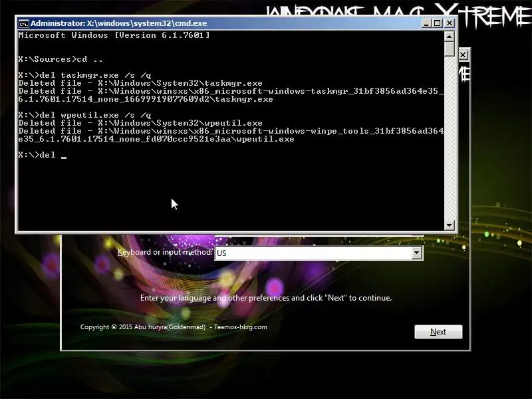This screenshot has width=532, height=399.
Task: Click 'Deleted file - X:\Windows\System32\taskmgr.exe' line
Action: tap(140, 83)
